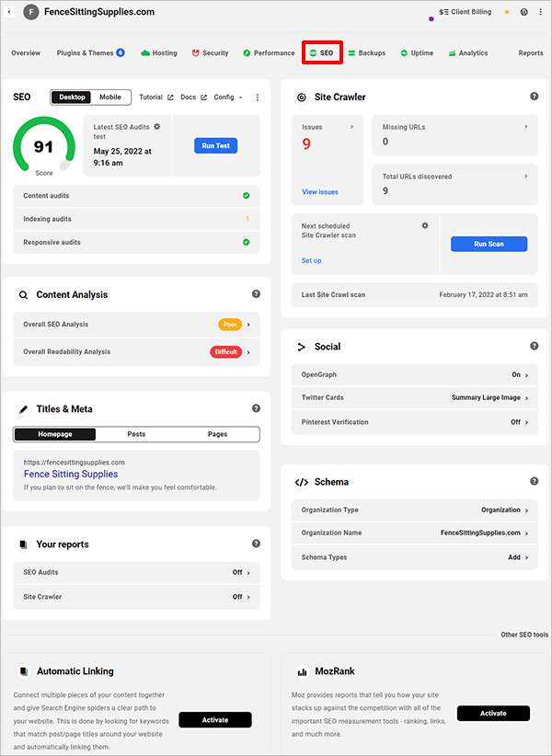Click the Latest SEO Audits gear icon
Image resolution: width=552 pixels, height=756 pixels.
click(x=157, y=126)
